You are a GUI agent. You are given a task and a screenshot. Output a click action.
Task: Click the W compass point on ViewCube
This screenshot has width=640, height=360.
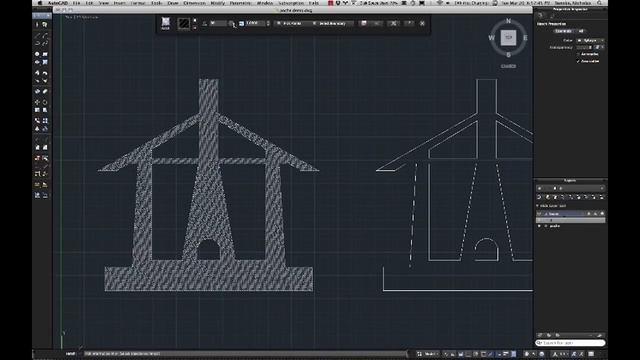[x=491, y=38]
